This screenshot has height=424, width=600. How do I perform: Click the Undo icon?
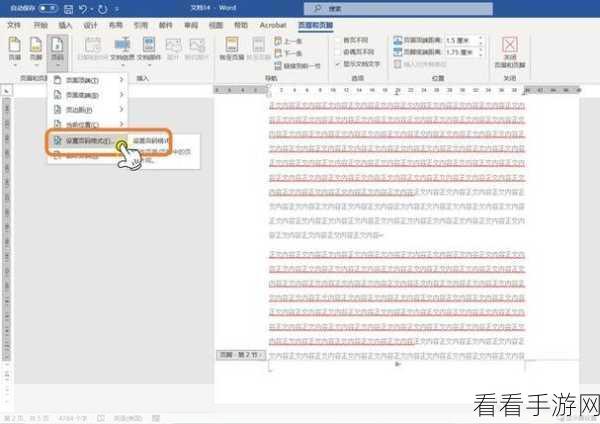click(x=83, y=8)
